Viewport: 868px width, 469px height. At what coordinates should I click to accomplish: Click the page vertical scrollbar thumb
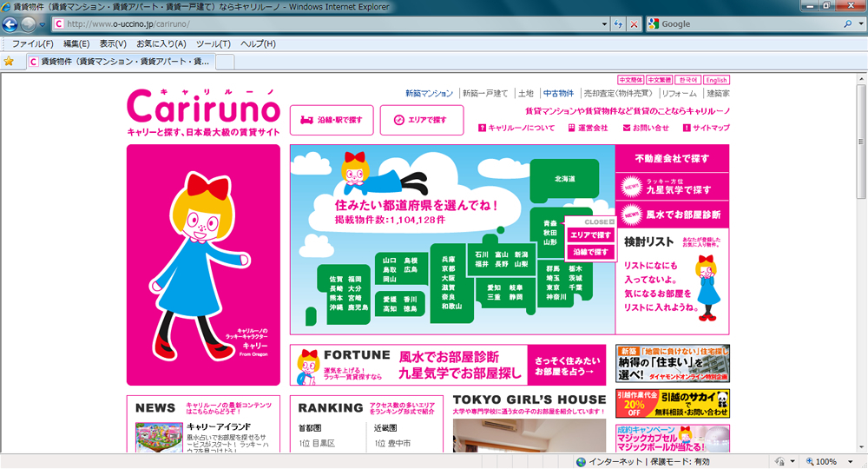click(x=861, y=141)
